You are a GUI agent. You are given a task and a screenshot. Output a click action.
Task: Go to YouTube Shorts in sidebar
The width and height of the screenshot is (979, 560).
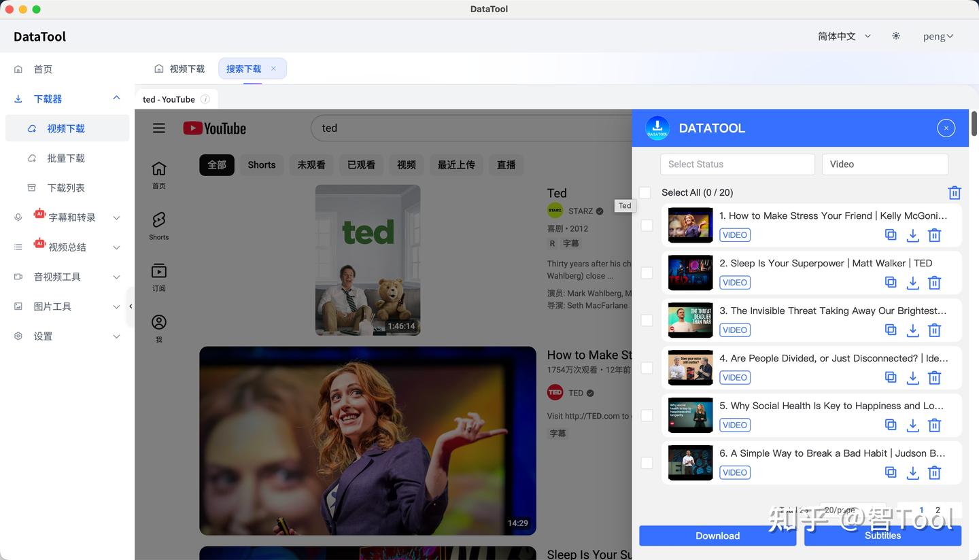159,226
